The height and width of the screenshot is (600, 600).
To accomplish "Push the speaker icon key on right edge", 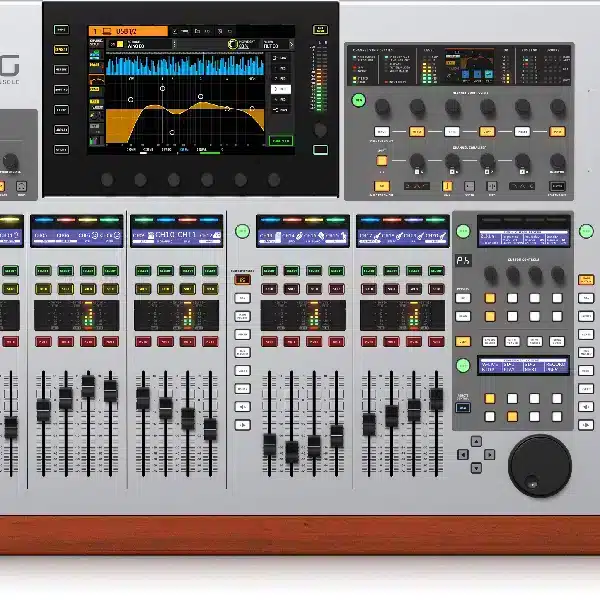I will [x=586, y=407].
